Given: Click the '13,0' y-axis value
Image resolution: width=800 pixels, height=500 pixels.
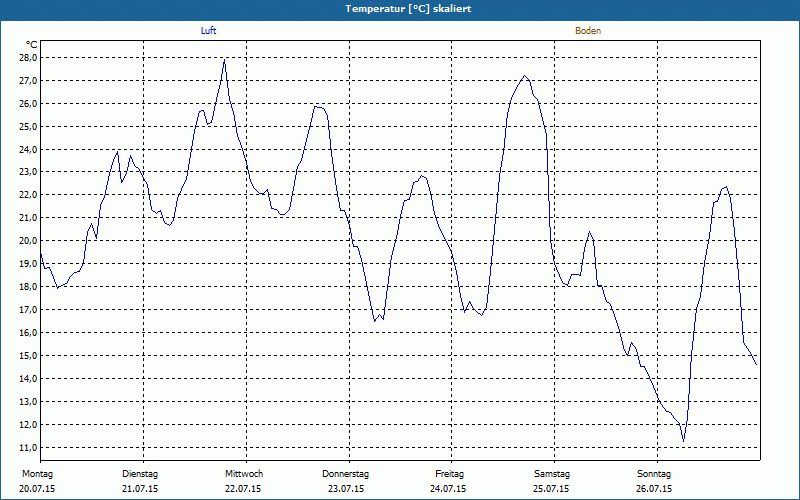Looking at the screenshot, I should tap(28, 402).
